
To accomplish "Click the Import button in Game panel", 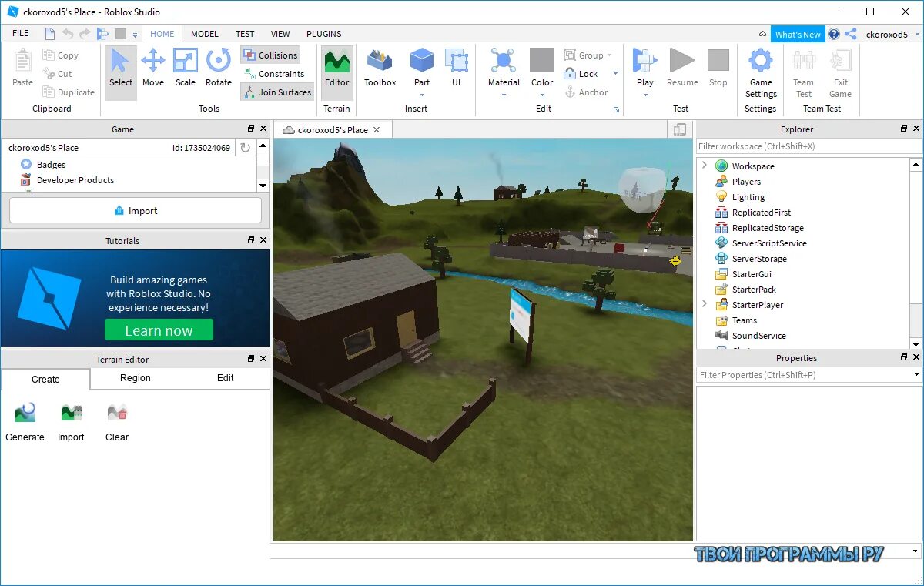I will pos(136,210).
